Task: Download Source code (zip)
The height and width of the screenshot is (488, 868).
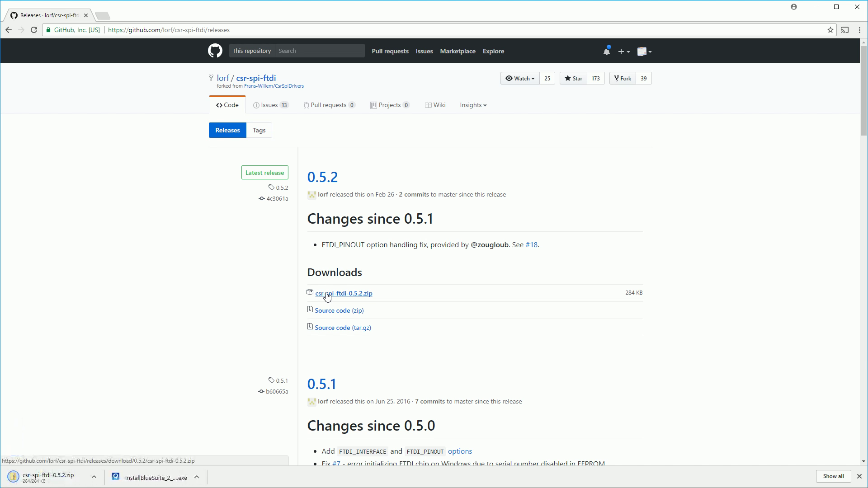Action: (x=339, y=310)
